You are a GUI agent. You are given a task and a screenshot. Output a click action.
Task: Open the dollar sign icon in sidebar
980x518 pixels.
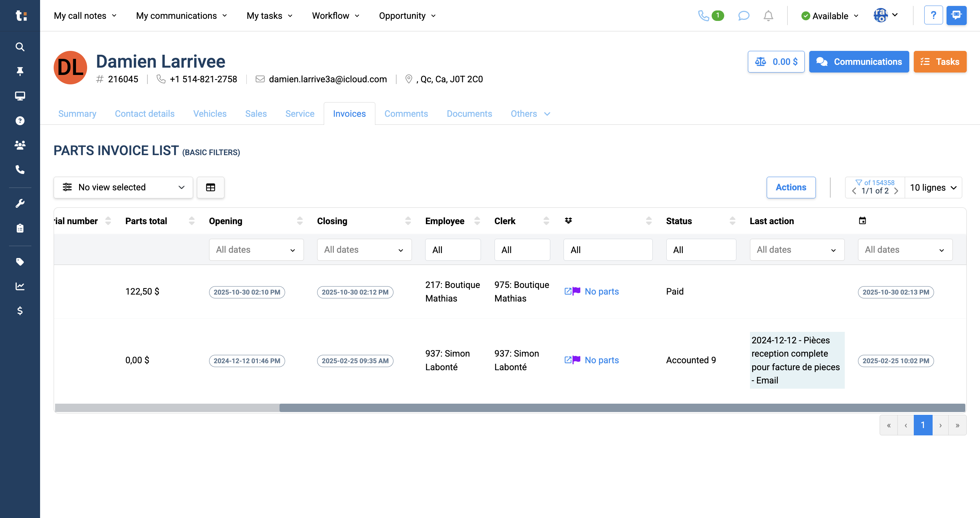point(20,311)
